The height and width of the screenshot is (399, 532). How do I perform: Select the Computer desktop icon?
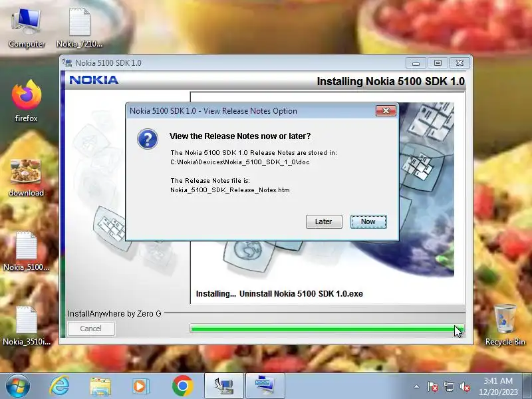click(27, 29)
